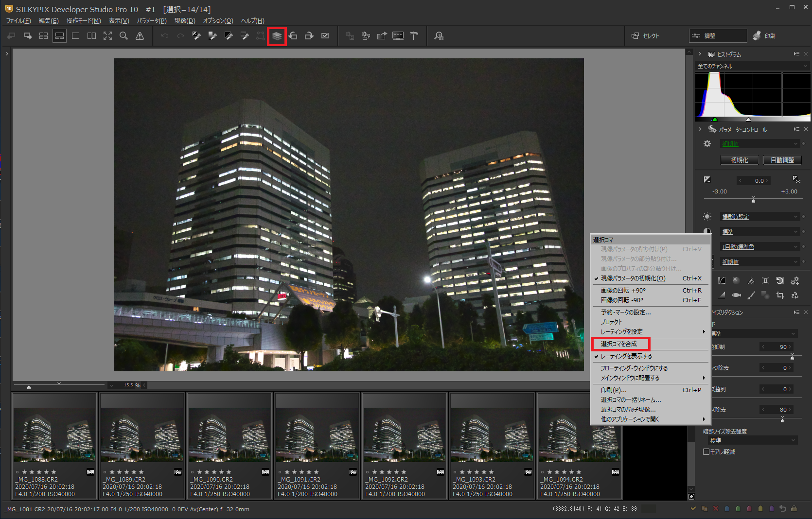Viewport: 812px width, 519px height.
Task: Open the brush partial correction tool
Action: pyautogui.click(x=751, y=295)
